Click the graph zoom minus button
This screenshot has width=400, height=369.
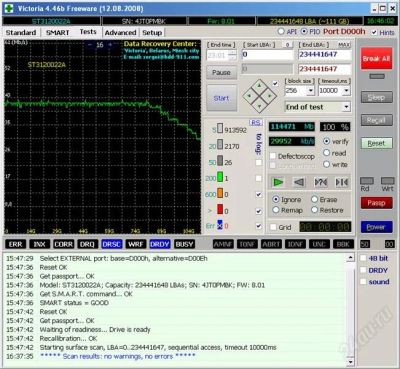point(90,45)
